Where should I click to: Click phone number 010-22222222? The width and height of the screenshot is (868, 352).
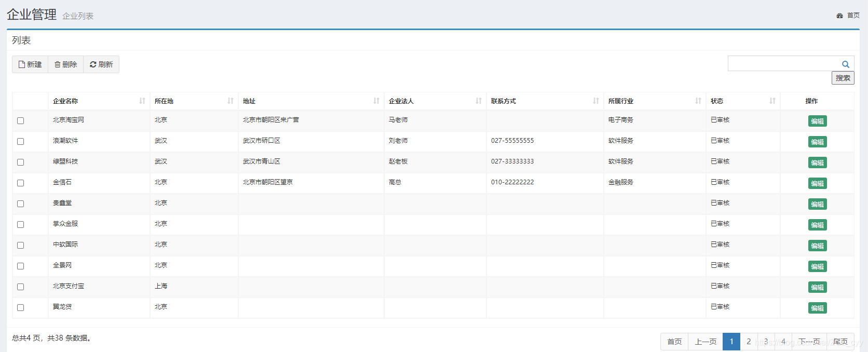point(512,182)
